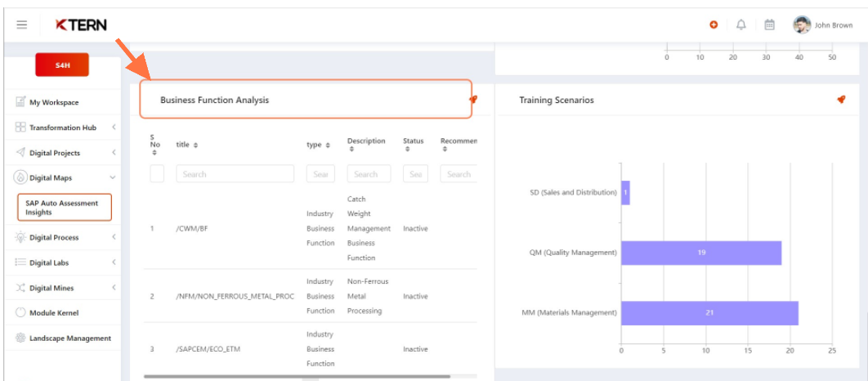Click Training Scenarios heading
Screen dimensions: 868x381
(557, 101)
